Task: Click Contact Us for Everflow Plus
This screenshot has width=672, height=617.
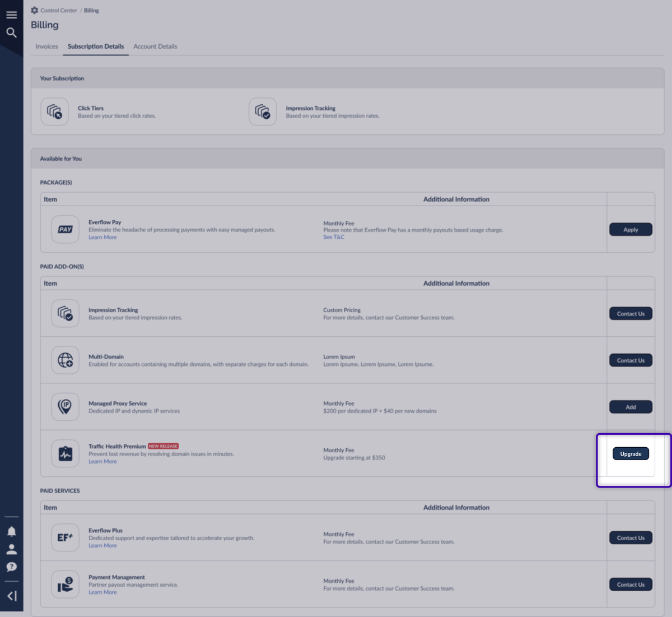Action: point(631,538)
